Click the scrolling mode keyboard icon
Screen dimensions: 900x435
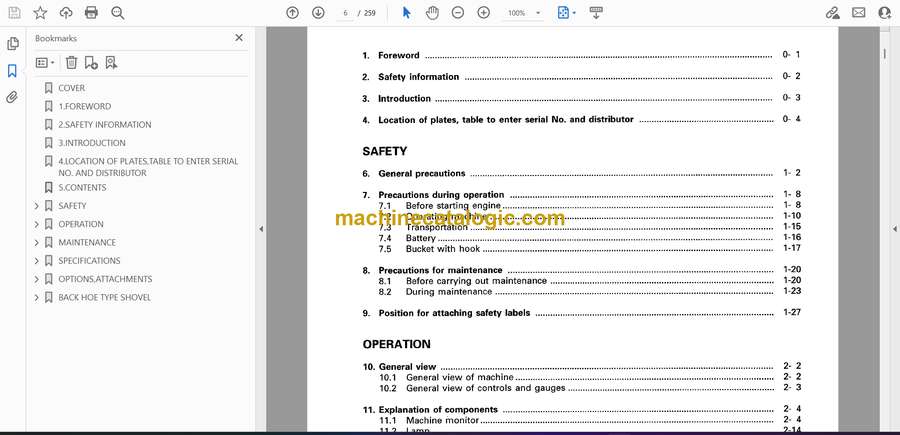[596, 13]
